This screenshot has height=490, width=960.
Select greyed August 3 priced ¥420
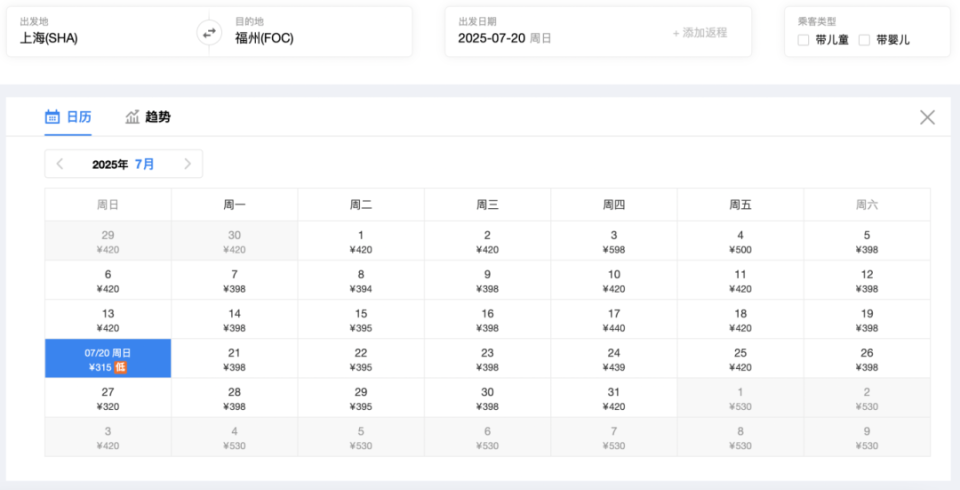click(x=108, y=437)
